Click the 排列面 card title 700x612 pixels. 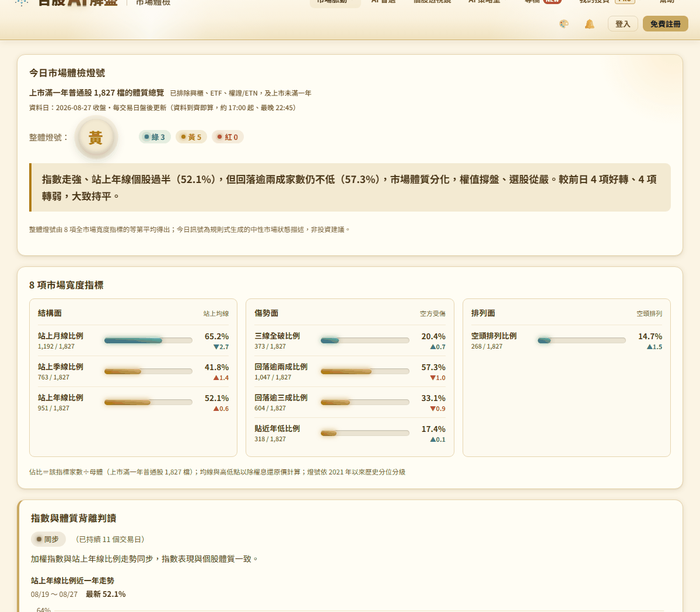coord(483,313)
